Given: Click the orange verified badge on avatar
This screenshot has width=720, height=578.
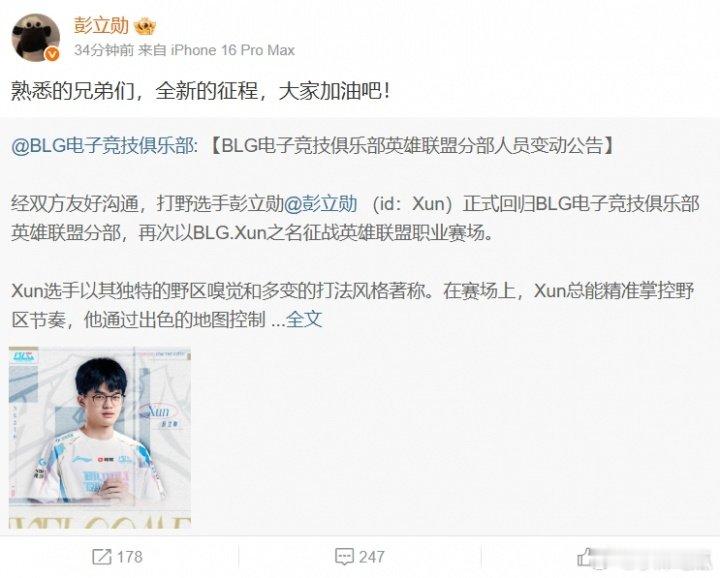Looking at the screenshot, I should tap(52, 55).
